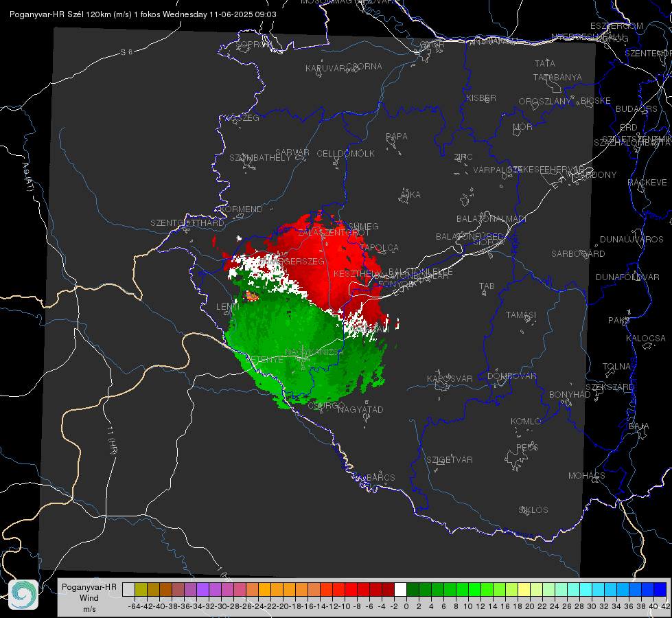Select the KAPOSVAR city label
Image resolution: width=672 pixels, height=618 pixels.
pos(450,378)
